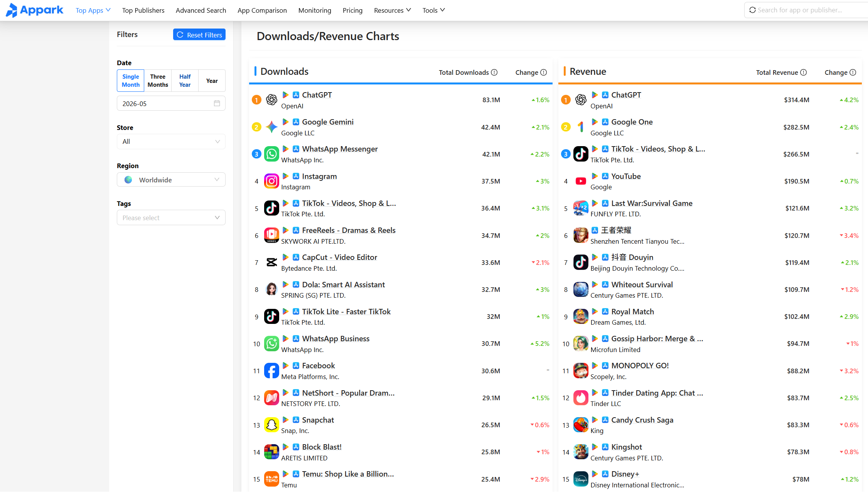Open the Google Gemini app link

pos(328,122)
